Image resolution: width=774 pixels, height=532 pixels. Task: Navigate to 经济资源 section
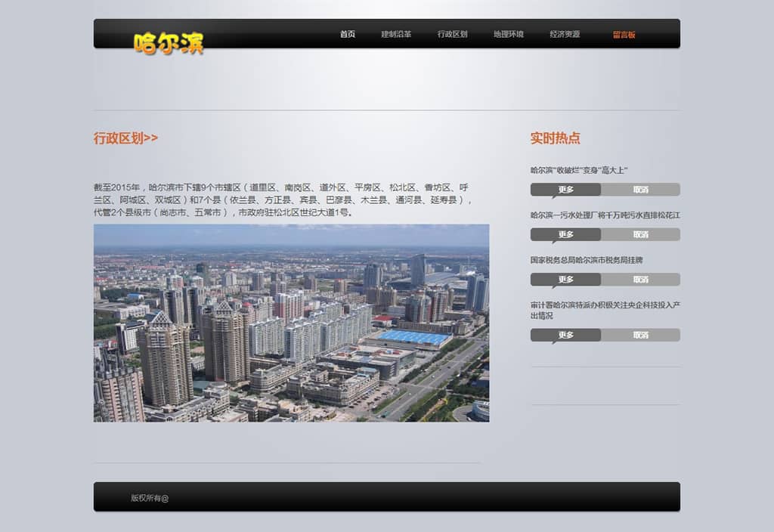point(565,35)
